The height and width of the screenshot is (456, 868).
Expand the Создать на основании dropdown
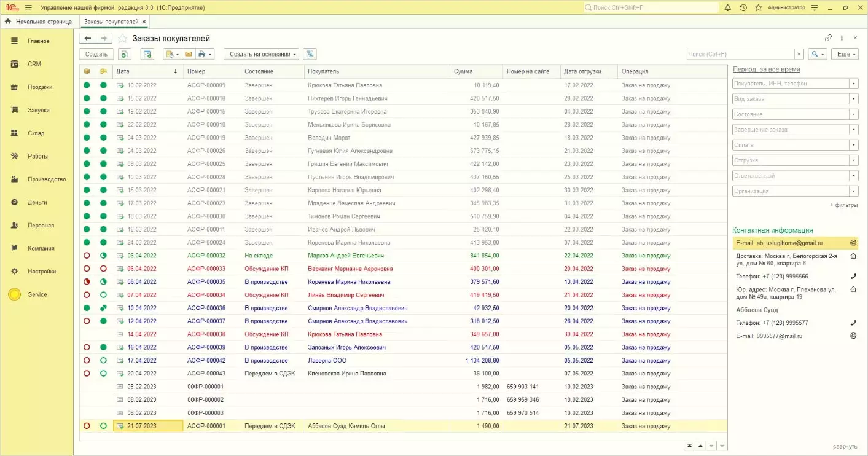click(261, 54)
